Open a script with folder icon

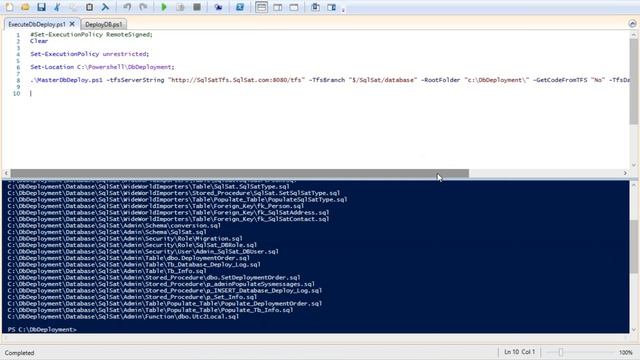click(x=25, y=7)
